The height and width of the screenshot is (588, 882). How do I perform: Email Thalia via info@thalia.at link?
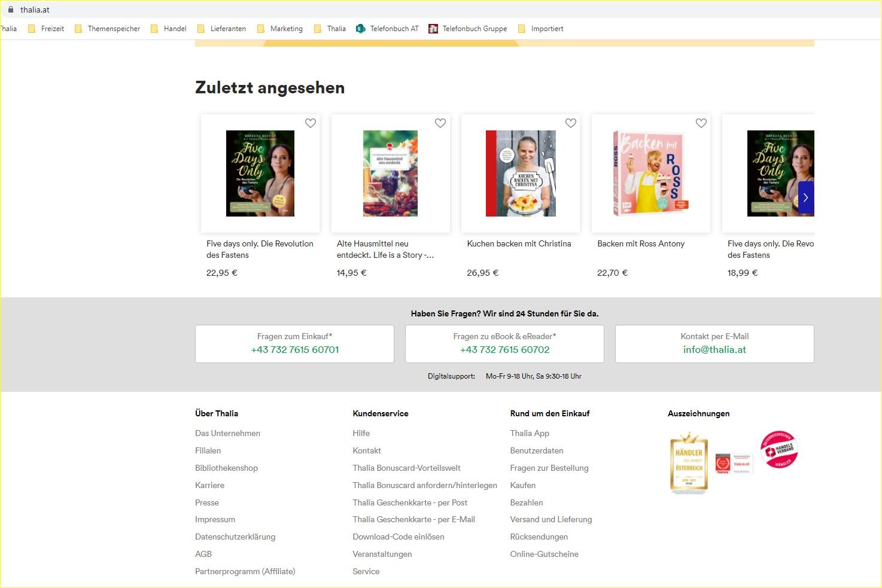(714, 349)
